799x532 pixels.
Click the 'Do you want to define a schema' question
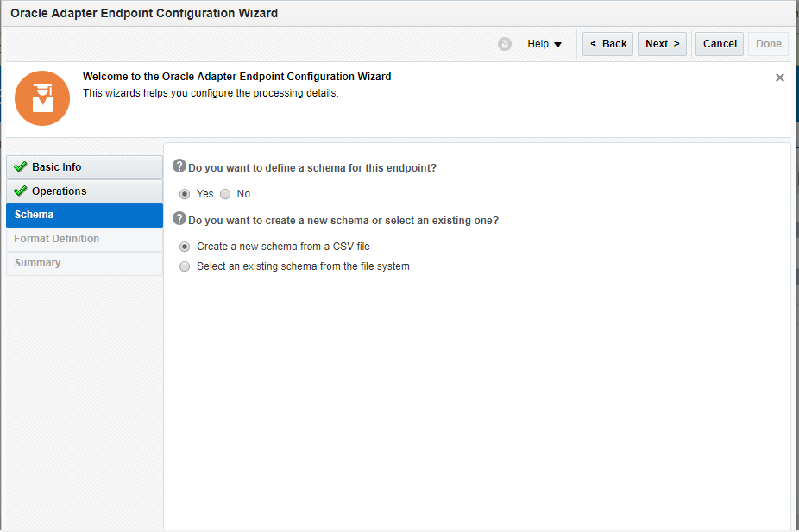pyautogui.click(x=312, y=168)
